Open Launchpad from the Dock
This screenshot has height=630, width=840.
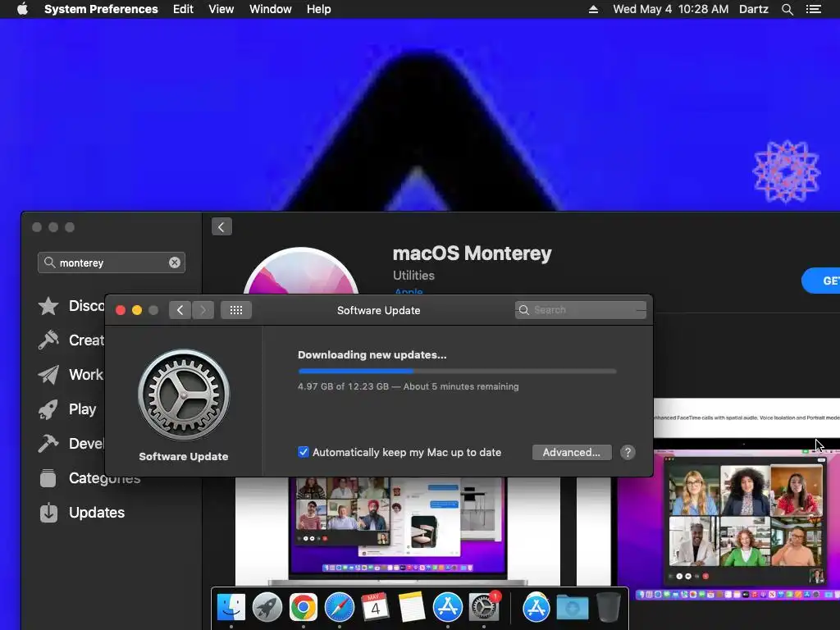[267, 608]
